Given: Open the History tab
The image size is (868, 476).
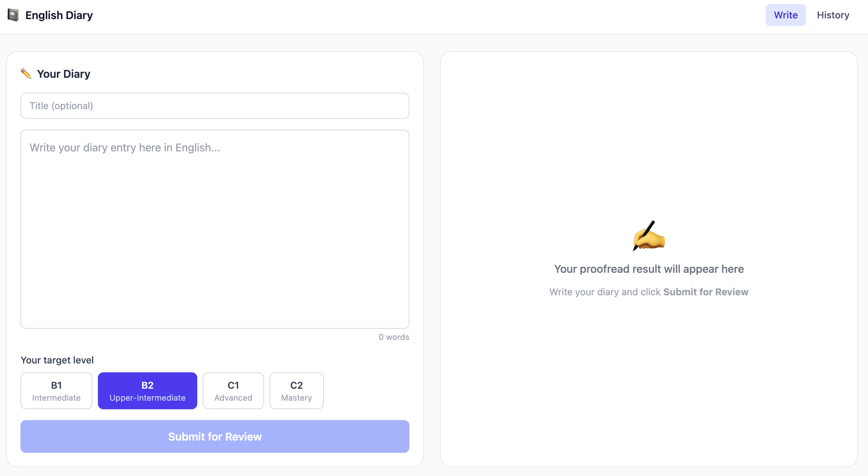Looking at the screenshot, I should tap(833, 15).
